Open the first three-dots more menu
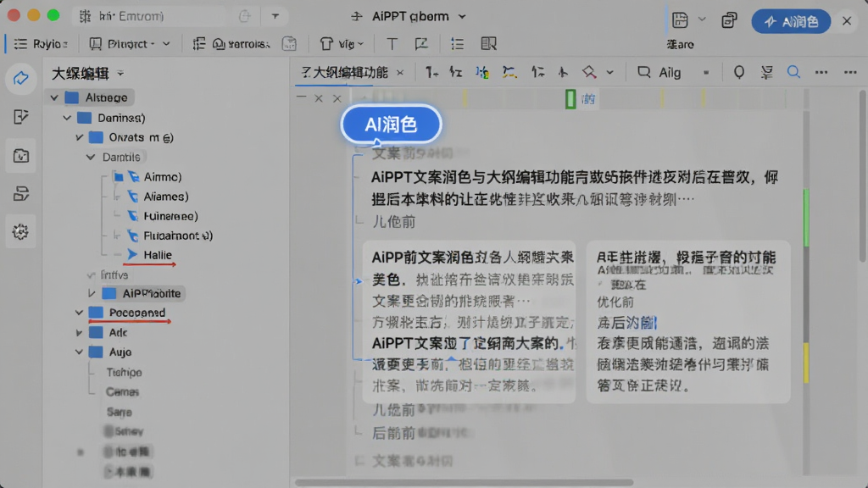The image size is (868, 488). pos(821,73)
